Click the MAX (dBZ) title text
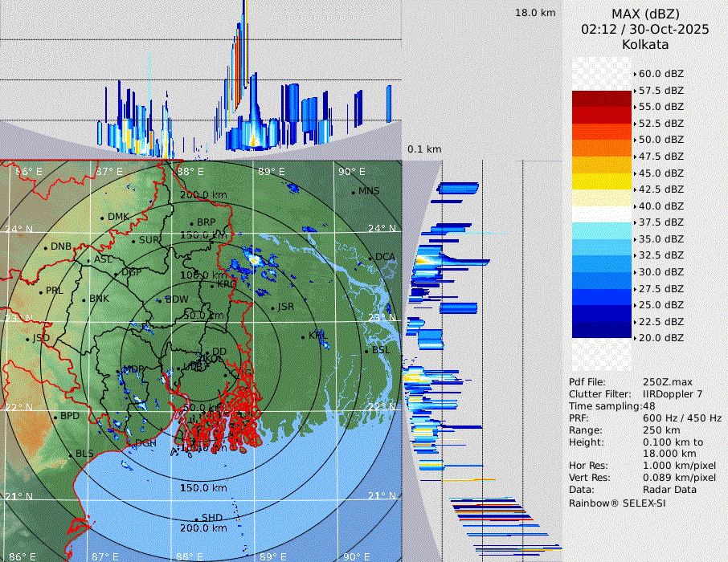 (644, 14)
